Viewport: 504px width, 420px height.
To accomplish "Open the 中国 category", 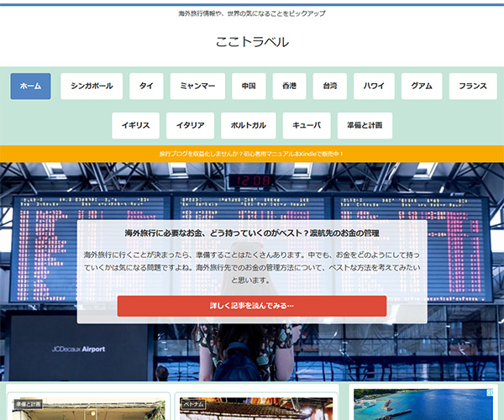I will (x=249, y=87).
